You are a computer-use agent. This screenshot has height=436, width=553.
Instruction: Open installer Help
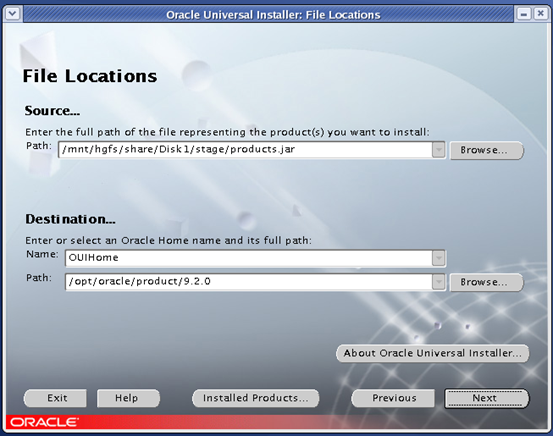tap(128, 398)
